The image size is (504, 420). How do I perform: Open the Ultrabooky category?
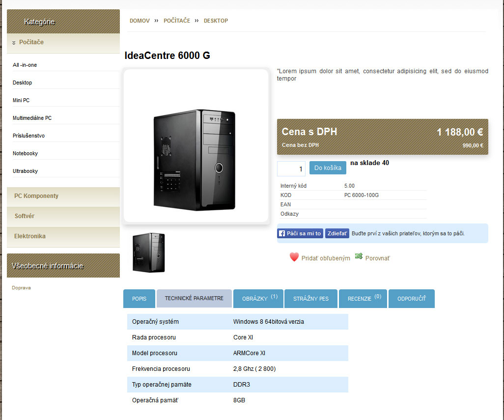point(25,171)
